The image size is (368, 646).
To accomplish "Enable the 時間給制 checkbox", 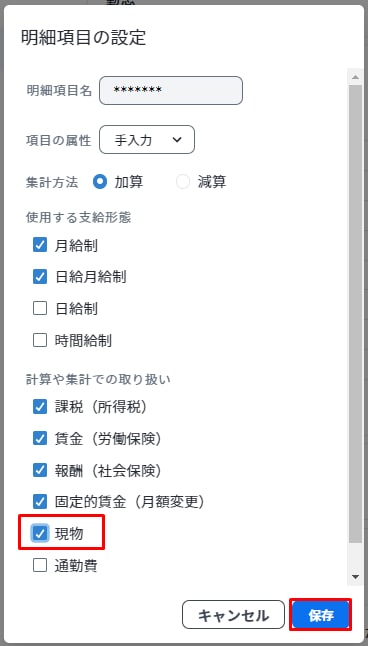I will (x=40, y=340).
